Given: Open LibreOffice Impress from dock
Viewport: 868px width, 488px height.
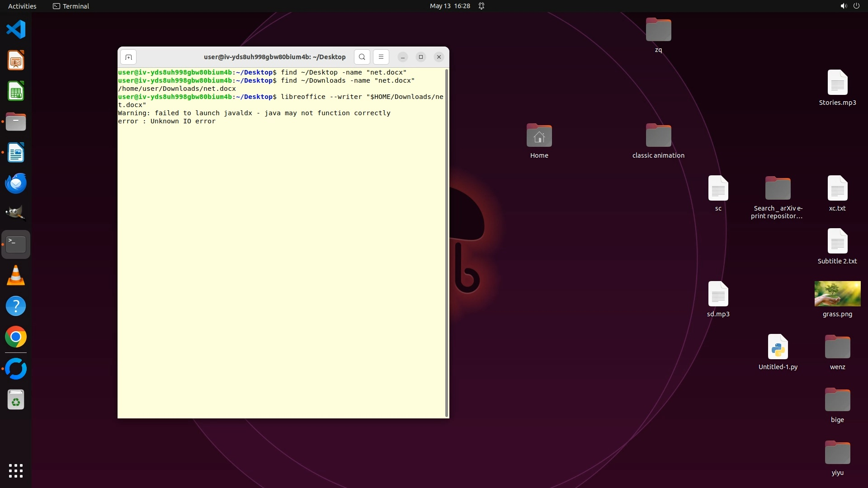Looking at the screenshot, I should tap(16, 61).
